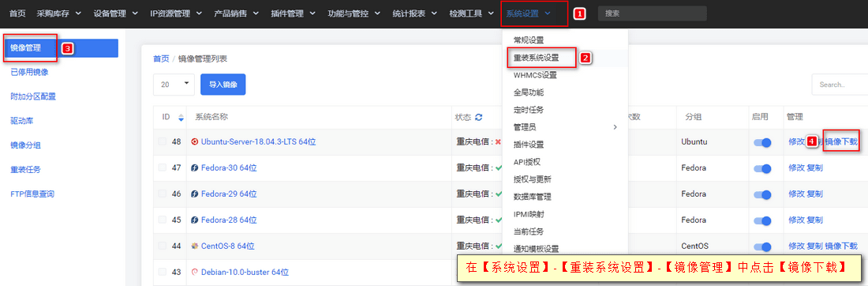Click the Fedora logo icon next to Fedora-28
The width and height of the screenshot is (868, 286).
point(194,220)
